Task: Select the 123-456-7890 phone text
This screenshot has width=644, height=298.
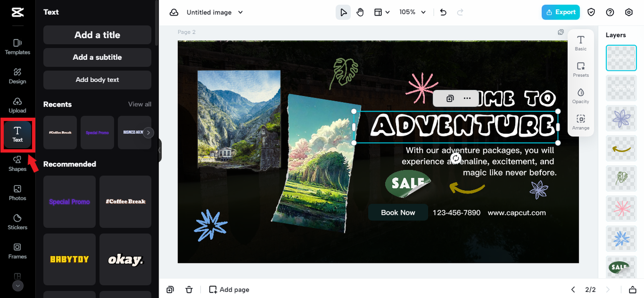Action: [457, 213]
